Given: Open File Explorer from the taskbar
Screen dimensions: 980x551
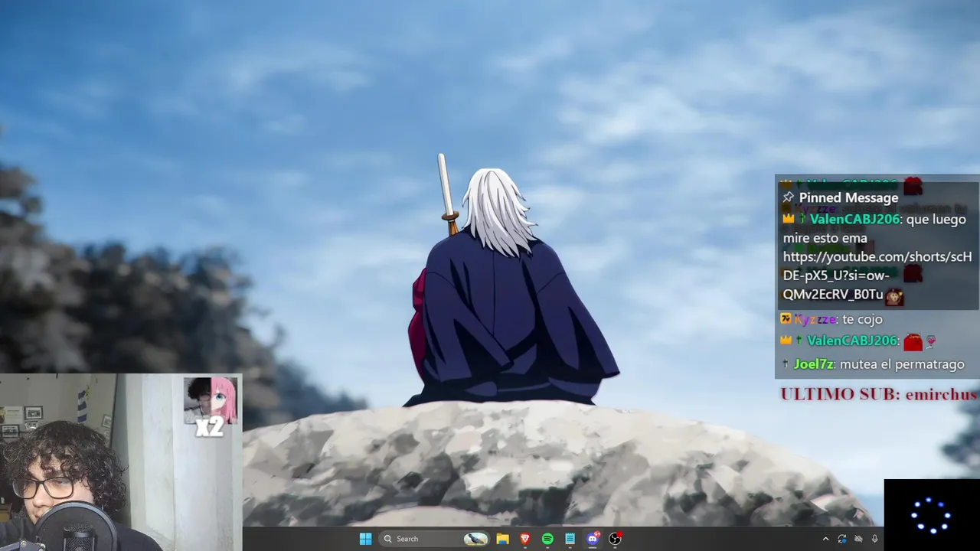Looking at the screenshot, I should coord(502,539).
